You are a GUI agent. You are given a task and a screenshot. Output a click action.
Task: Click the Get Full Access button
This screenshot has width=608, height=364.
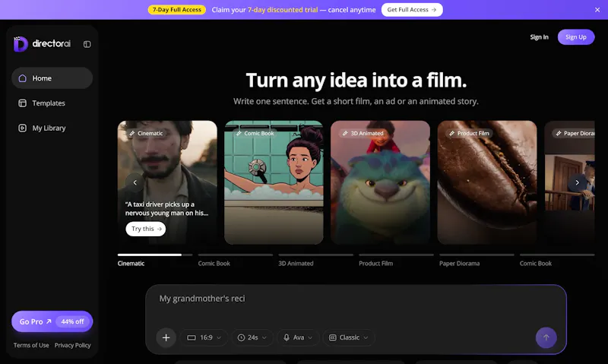412,10
